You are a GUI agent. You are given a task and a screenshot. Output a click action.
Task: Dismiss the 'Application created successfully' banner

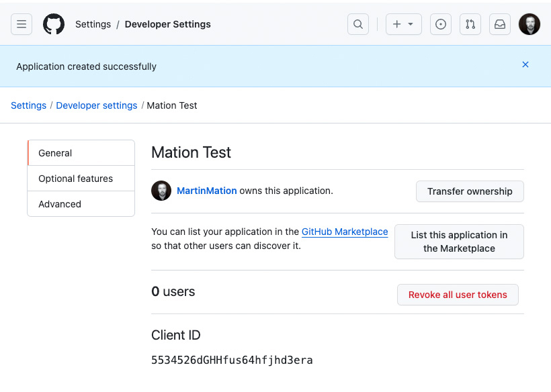click(525, 64)
